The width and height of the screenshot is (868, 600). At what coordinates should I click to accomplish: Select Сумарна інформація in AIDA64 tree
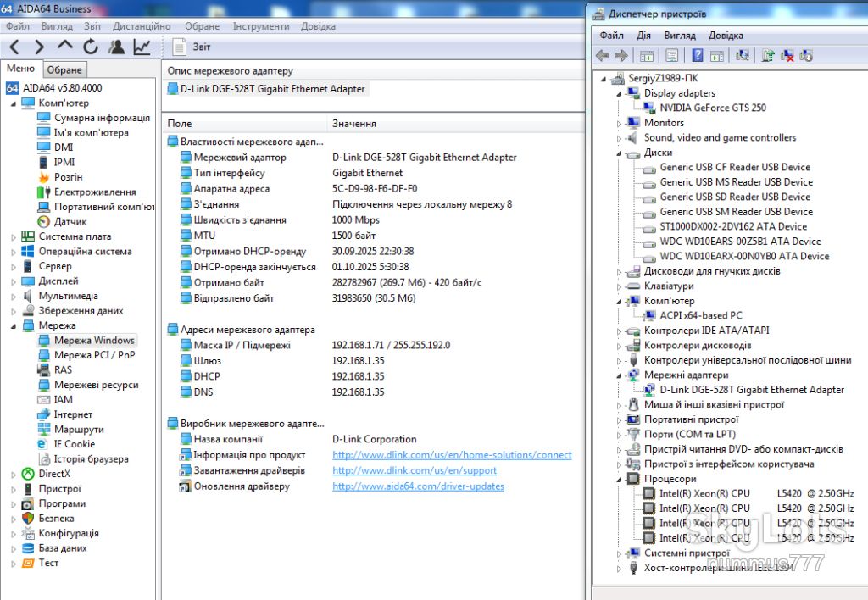coord(102,117)
